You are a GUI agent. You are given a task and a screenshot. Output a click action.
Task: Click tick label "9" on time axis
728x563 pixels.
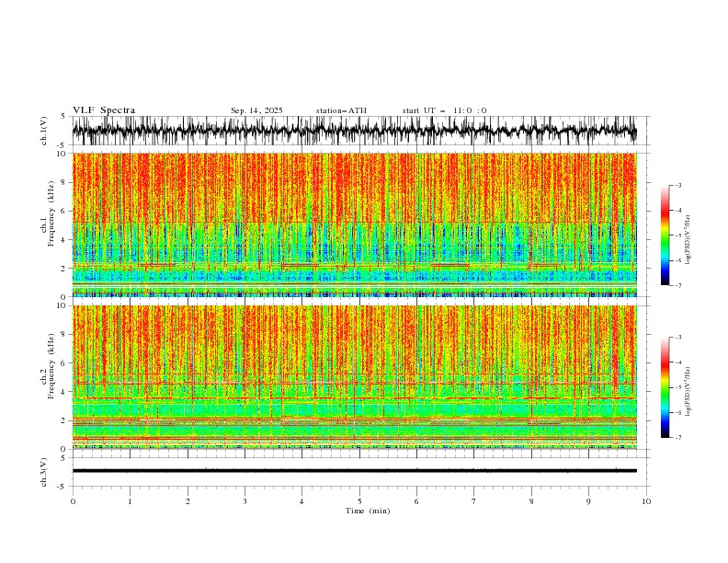[x=588, y=501]
